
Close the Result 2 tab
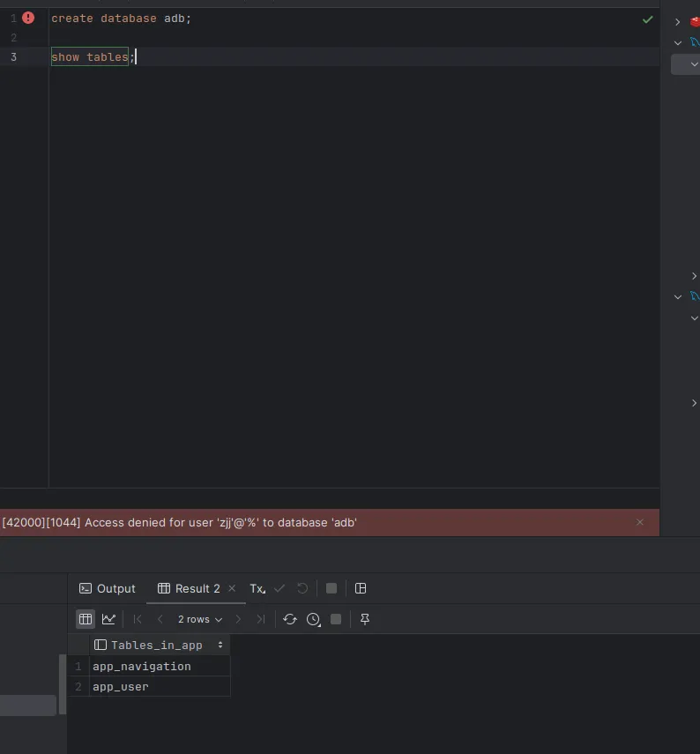232,588
